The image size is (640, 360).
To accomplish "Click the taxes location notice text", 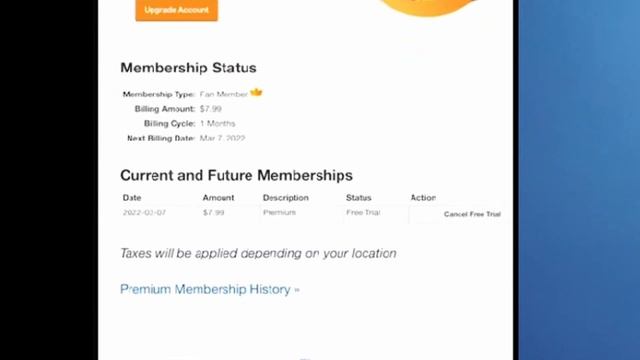I will [258, 253].
